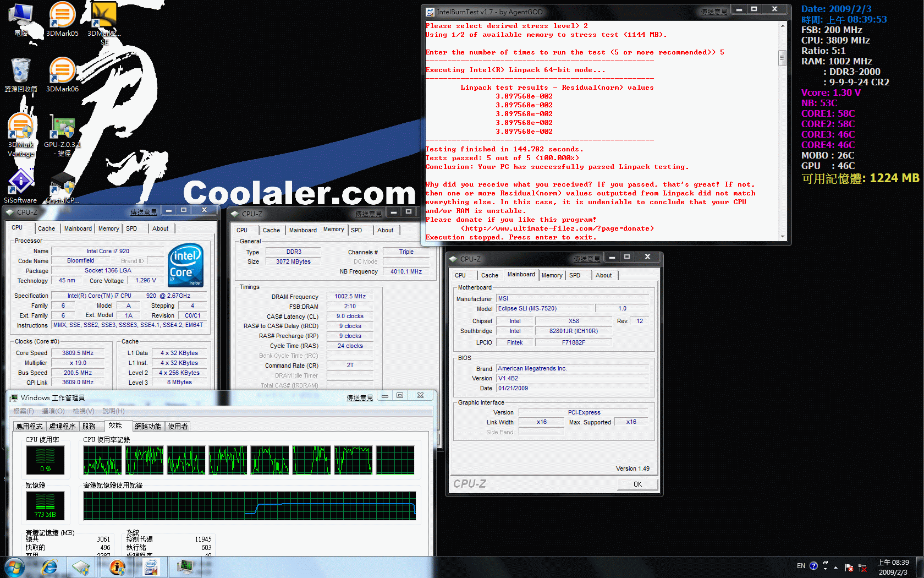Click 傳送意見 link in Motherboard CPU-Z title bar
Viewport: 924px width, 578px height.
click(x=587, y=259)
